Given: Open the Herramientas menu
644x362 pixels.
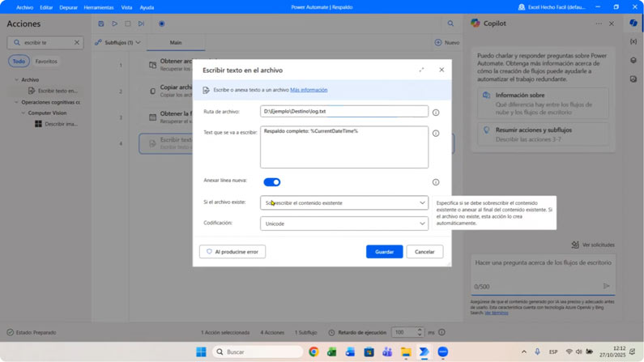Looking at the screenshot, I should coord(99,7).
